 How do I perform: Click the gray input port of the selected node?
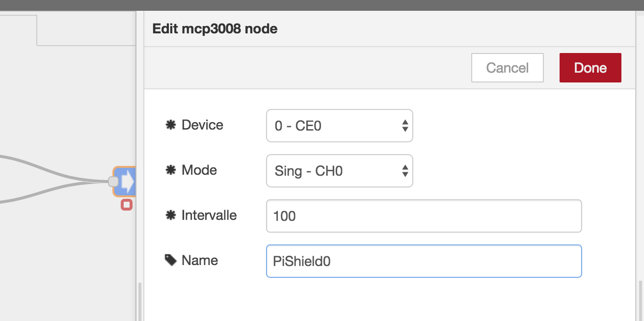[114, 182]
